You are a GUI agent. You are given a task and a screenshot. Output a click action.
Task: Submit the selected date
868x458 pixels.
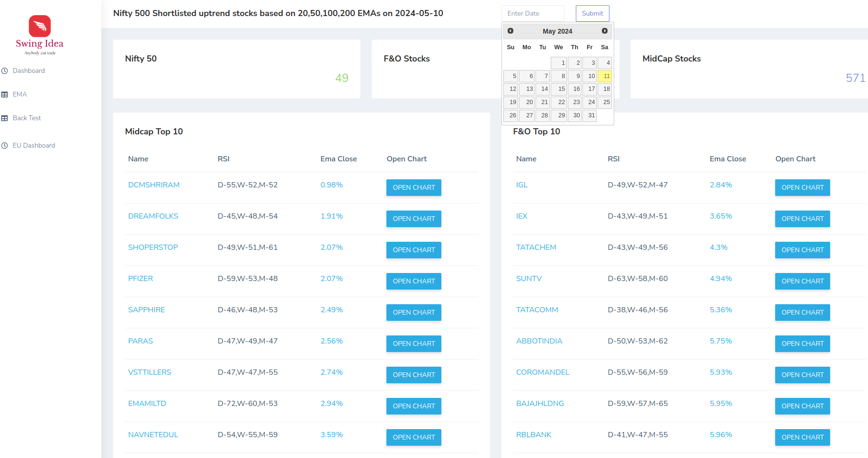pyautogui.click(x=592, y=13)
